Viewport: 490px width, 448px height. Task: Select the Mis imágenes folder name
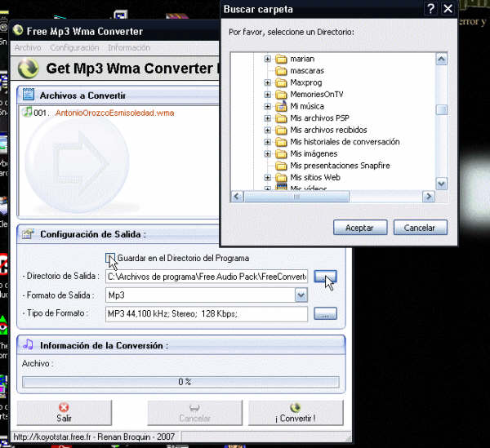click(314, 153)
